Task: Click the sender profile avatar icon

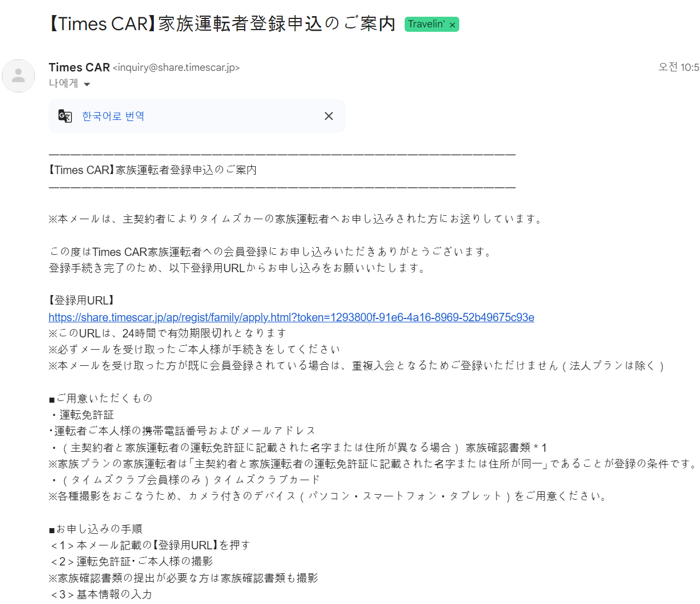Action: click(18, 75)
